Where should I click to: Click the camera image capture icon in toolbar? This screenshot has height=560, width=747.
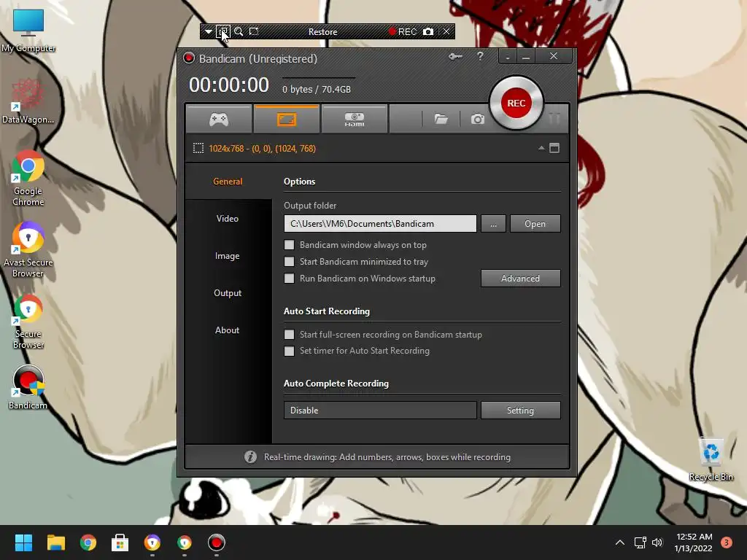tap(477, 119)
